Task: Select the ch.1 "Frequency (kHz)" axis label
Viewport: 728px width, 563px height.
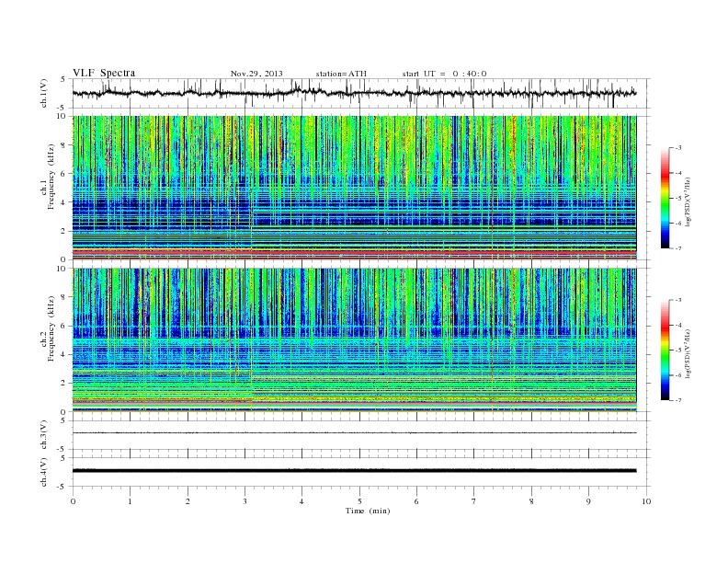Action: [x=51, y=177]
